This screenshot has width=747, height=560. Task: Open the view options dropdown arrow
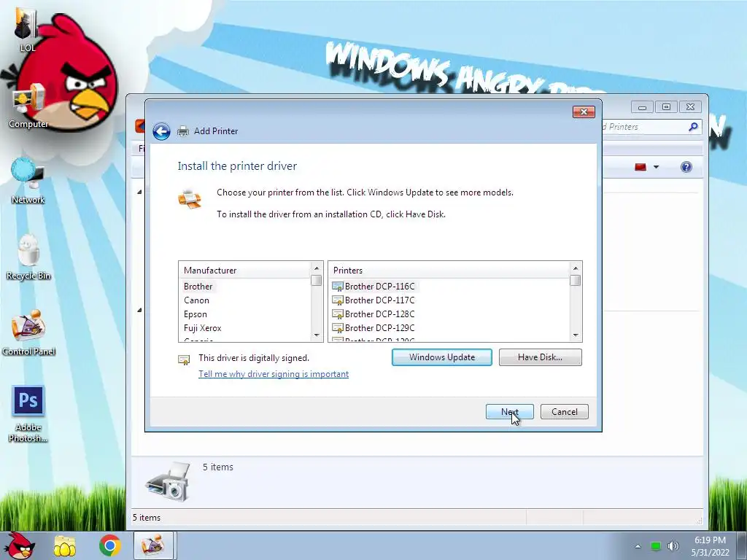point(656,167)
